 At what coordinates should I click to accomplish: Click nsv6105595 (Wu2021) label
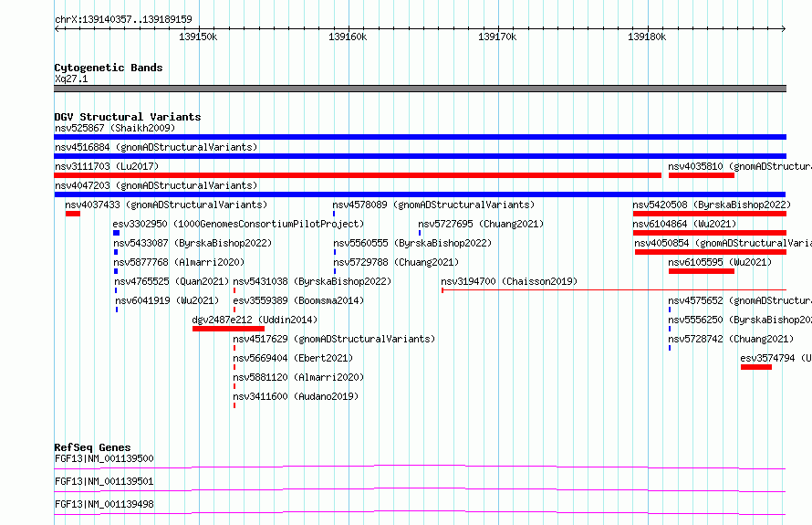pyautogui.click(x=720, y=262)
